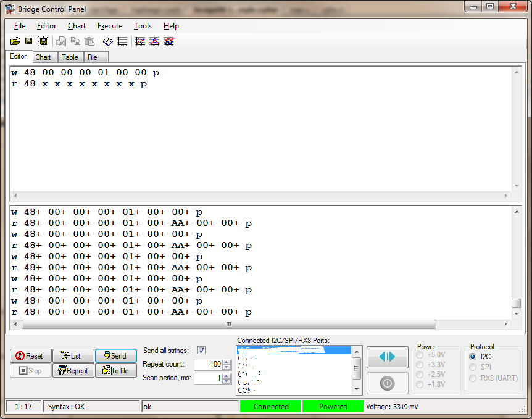Viewport: 532px width, 419px height.
Task: Click the Save All toolbar icon
Action: tap(43, 41)
